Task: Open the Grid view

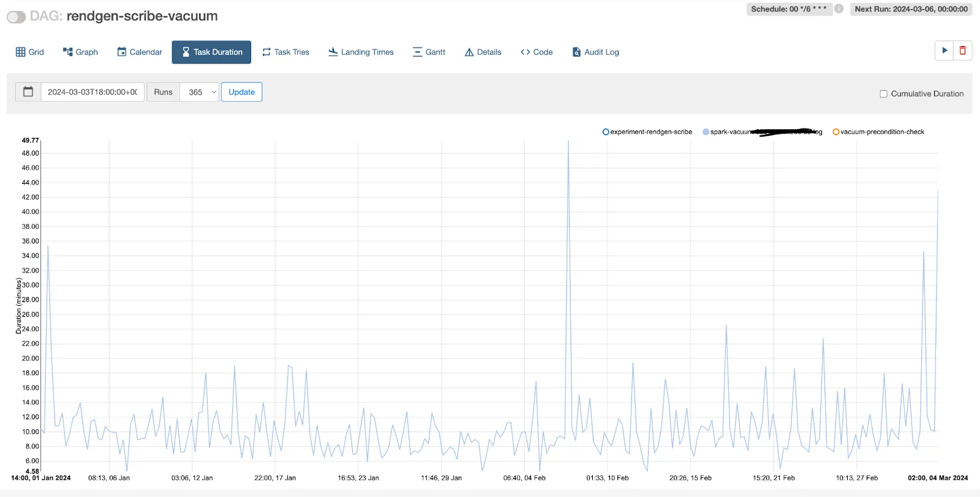Action: click(x=30, y=52)
